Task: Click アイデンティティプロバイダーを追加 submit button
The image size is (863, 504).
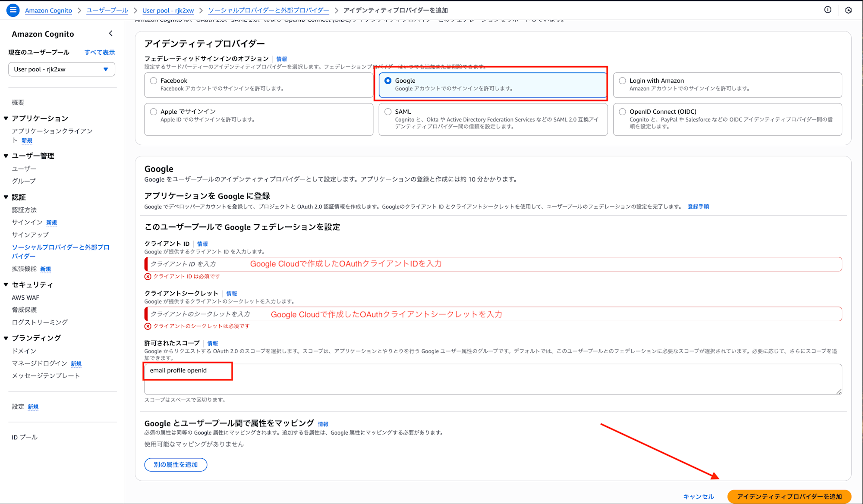Action: [789, 497]
